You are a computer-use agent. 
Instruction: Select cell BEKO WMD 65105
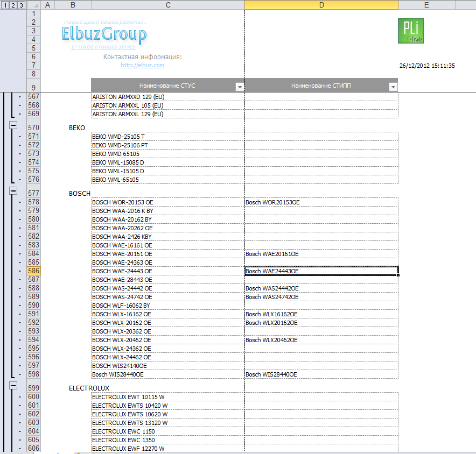coord(168,154)
